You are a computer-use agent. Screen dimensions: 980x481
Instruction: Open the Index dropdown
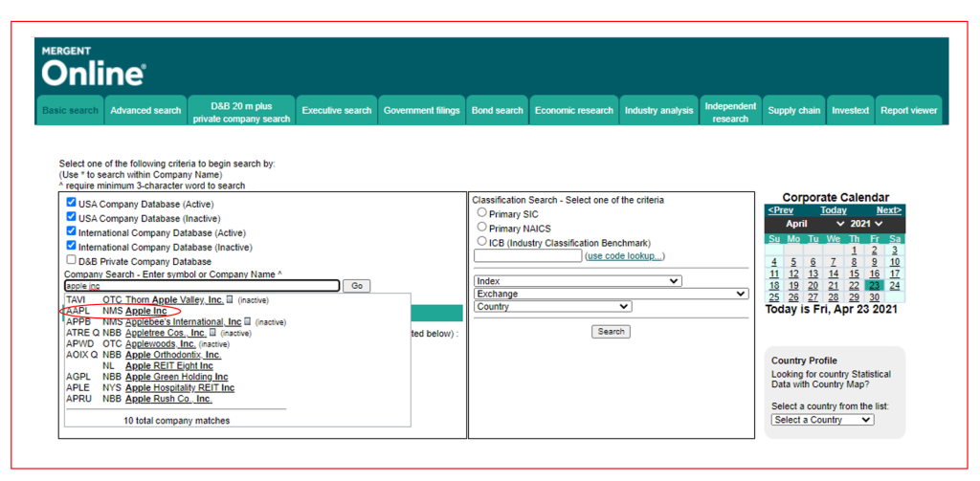[x=578, y=281]
